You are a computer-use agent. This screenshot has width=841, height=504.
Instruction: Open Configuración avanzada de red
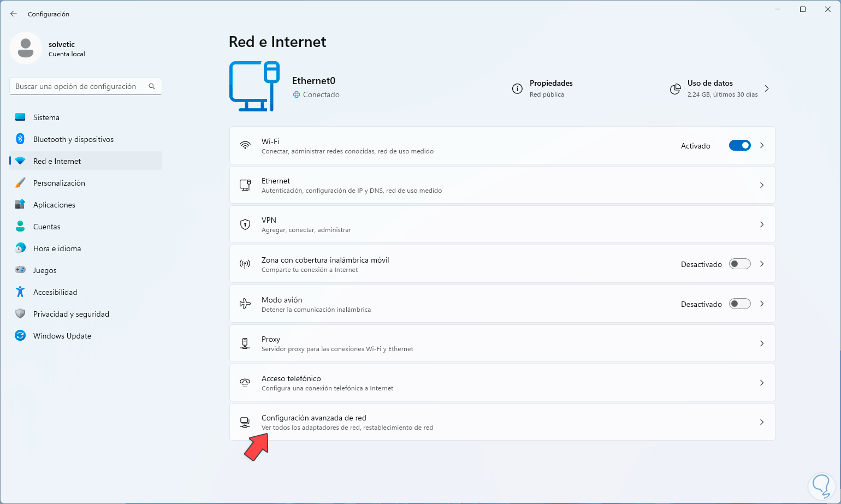click(502, 422)
